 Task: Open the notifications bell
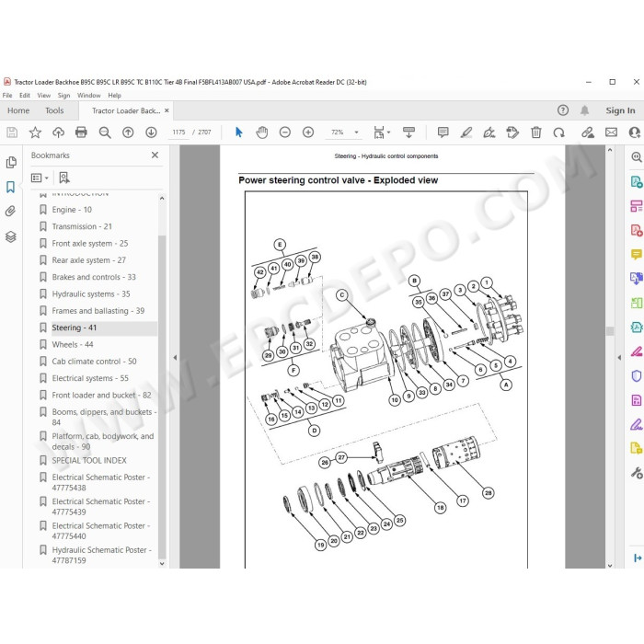(584, 110)
